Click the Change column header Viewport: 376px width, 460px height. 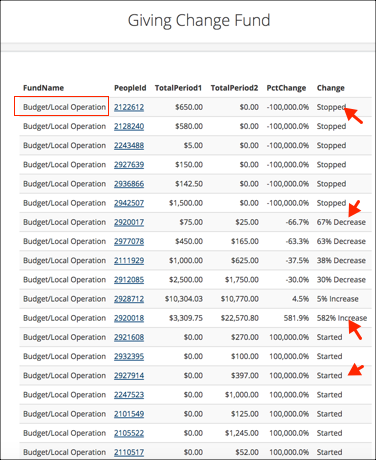[331, 88]
